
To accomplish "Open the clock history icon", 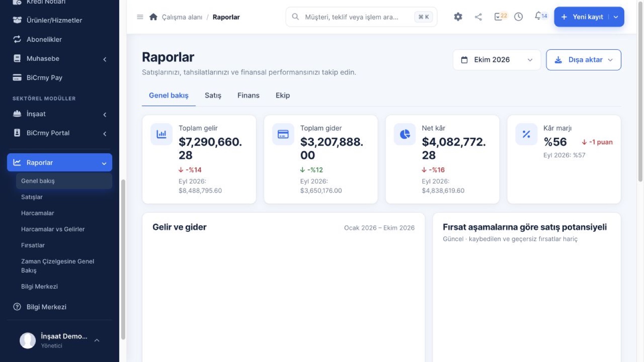I will [x=518, y=17].
